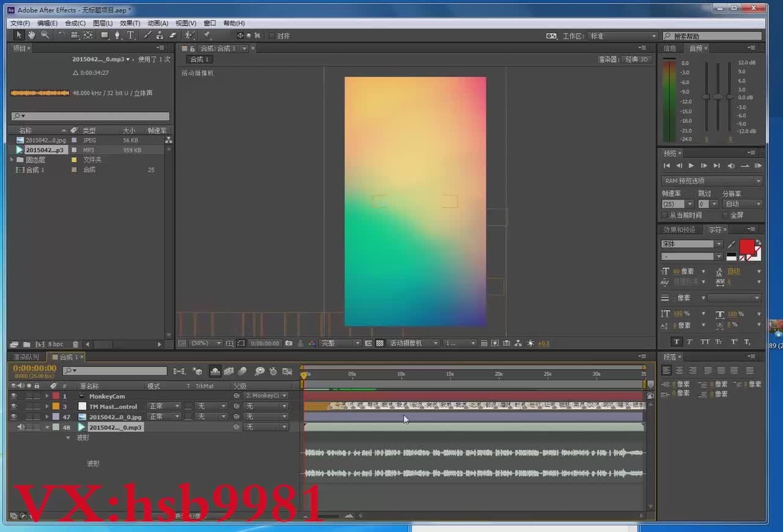Click the Faux Bold T button in character panel
This screenshot has width=783, height=532.
pos(676,342)
